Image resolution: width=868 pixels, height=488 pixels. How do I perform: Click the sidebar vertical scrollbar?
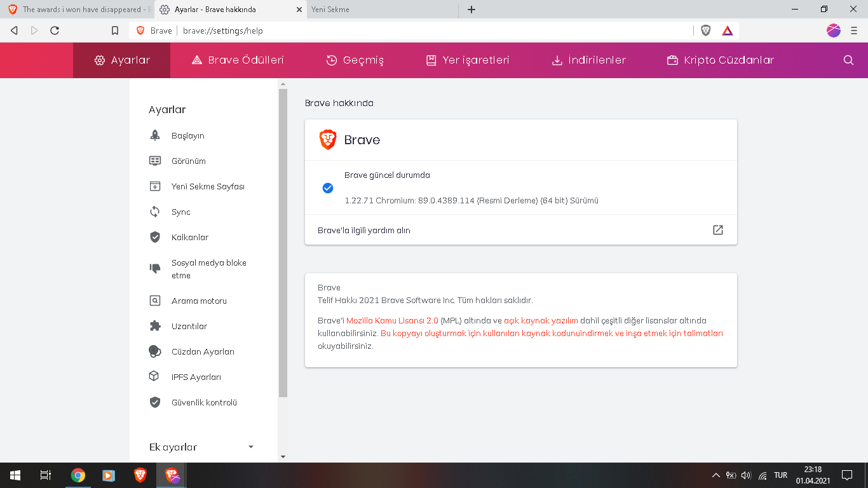point(283,243)
